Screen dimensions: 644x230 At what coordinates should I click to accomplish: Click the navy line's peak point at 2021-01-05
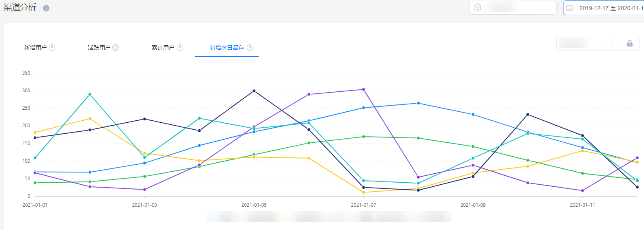[x=254, y=91]
